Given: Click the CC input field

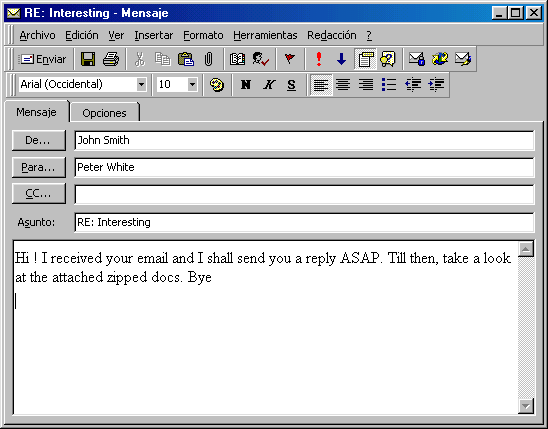Looking at the screenshot, I should tap(304, 195).
